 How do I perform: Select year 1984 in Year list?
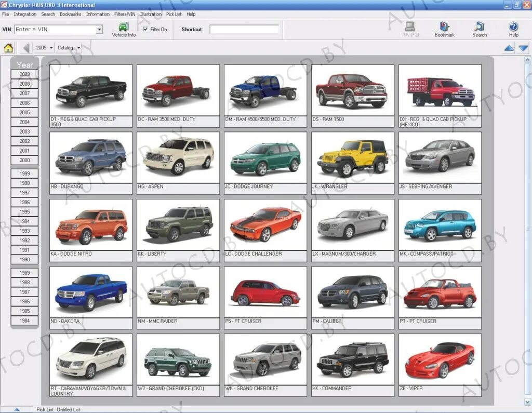[24, 321]
